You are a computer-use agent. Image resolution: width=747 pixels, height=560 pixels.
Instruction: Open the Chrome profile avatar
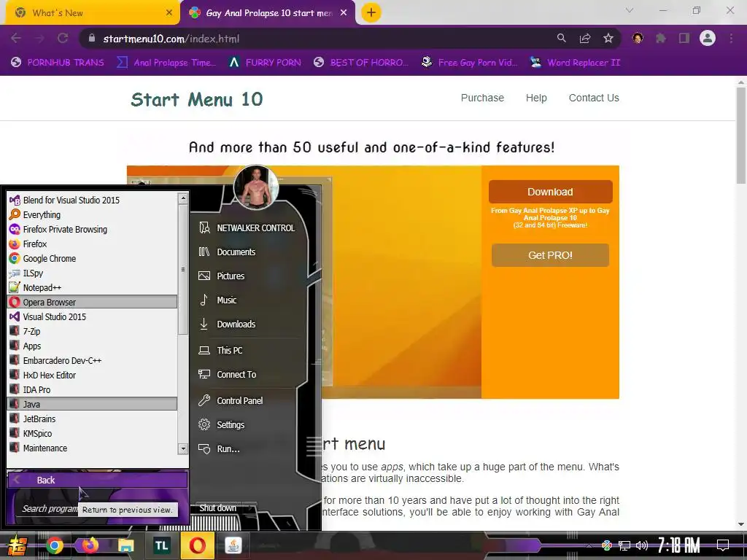pyautogui.click(x=708, y=38)
